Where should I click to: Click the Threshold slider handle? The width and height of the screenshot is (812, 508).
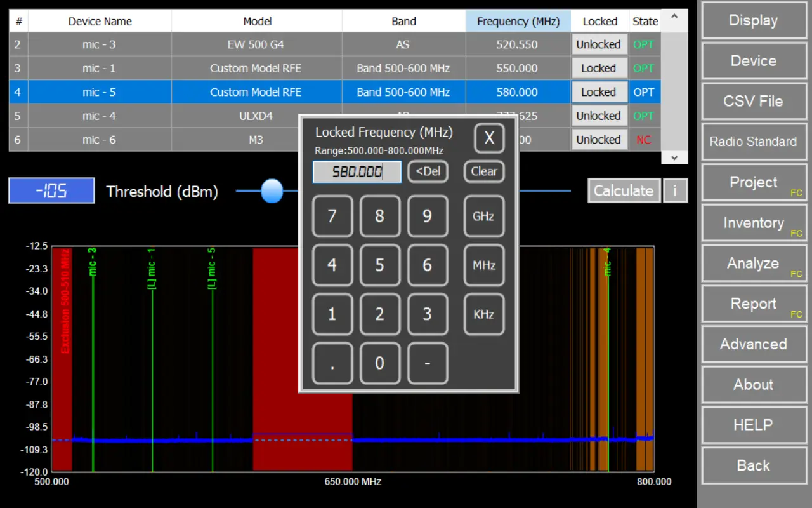(x=272, y=190)
